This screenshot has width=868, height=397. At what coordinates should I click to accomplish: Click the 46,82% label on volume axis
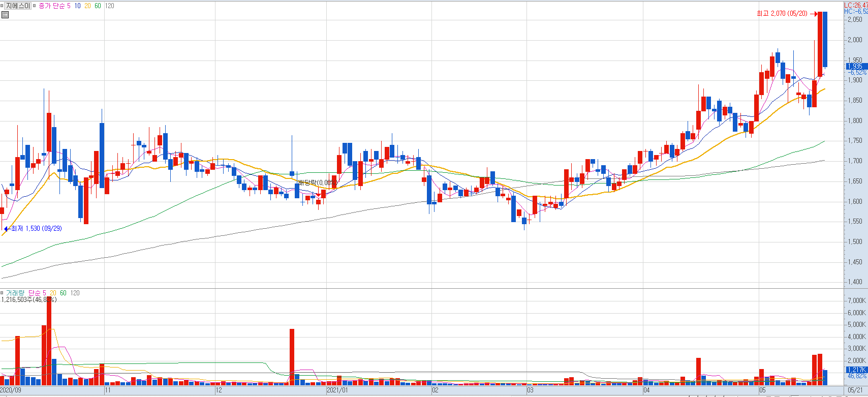point(857,376)
